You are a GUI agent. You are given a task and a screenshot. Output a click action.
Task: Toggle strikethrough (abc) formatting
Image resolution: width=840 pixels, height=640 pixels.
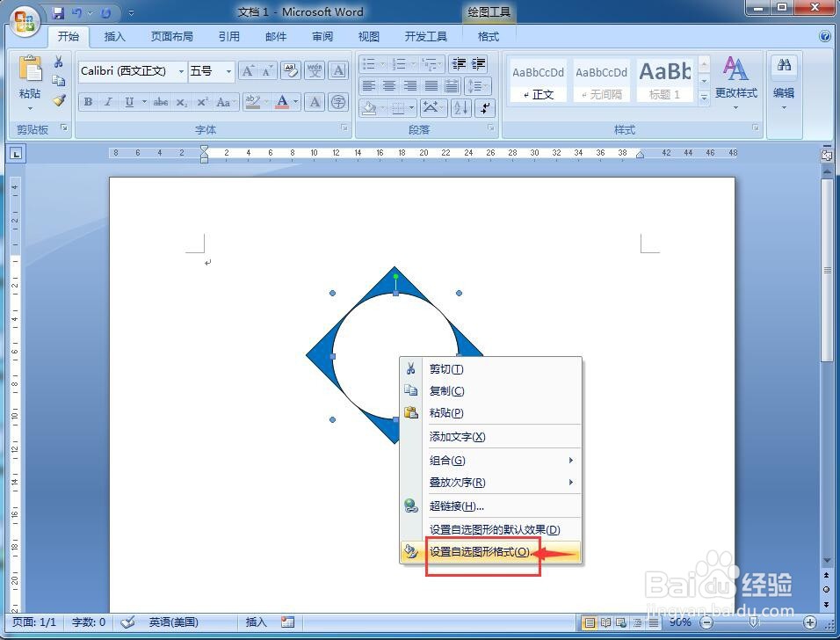[161, 102]
